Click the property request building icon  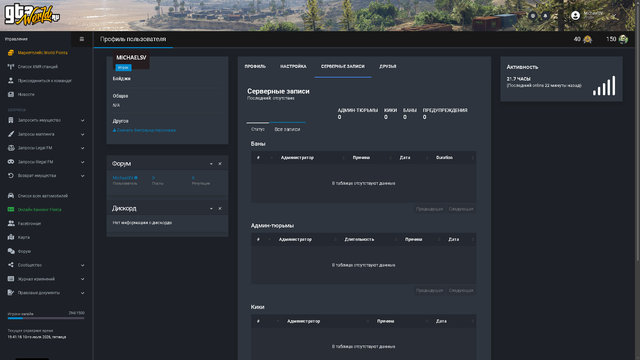(11, 120)
